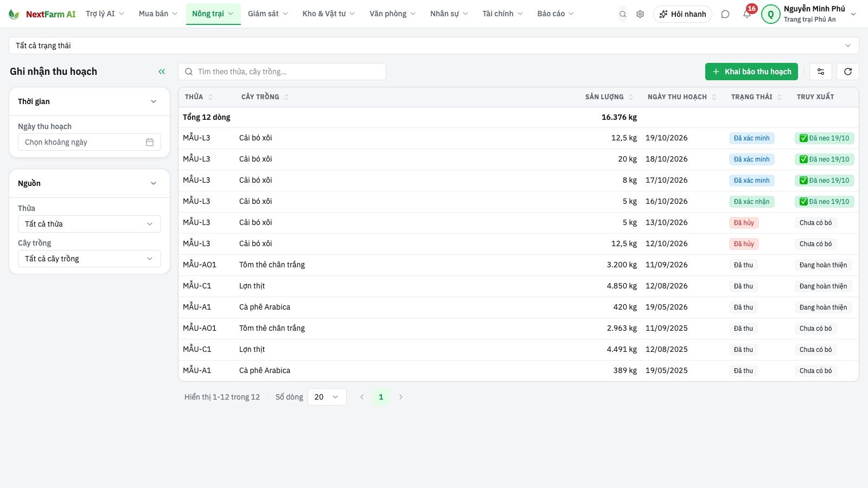
Task: Sort by CÂY TRỒNG column arrows
Action: (x=286, y=97)
